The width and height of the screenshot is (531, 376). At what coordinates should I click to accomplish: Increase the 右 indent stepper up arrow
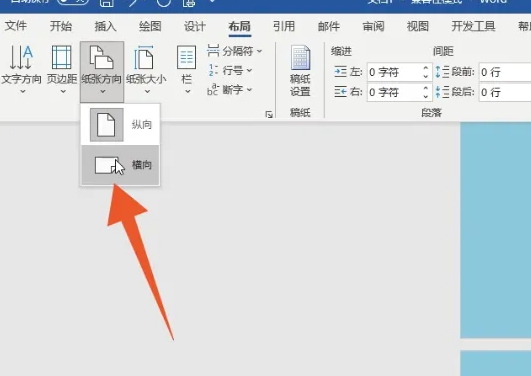point(426,88)
